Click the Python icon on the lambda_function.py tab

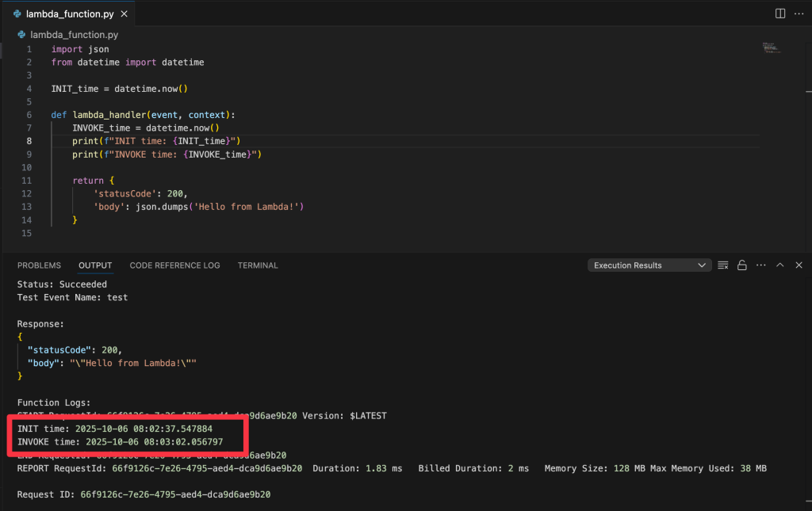(x=17, y=13)
